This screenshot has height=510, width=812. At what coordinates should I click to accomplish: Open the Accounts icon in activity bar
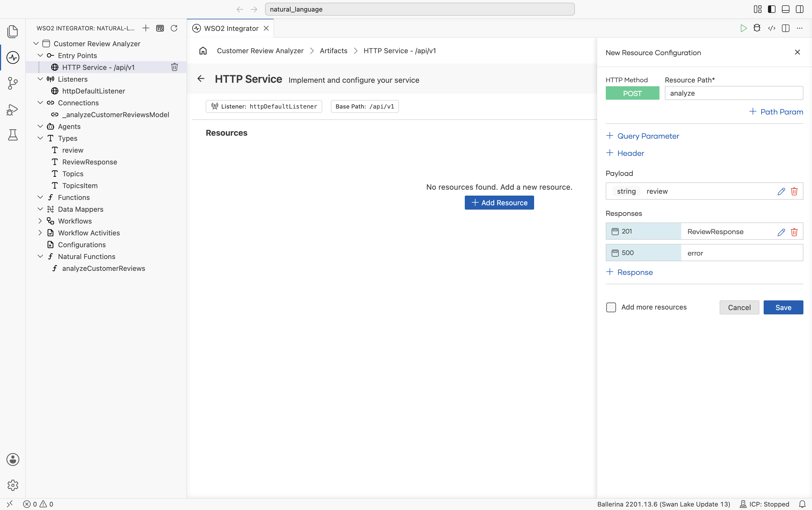point(13,459)
